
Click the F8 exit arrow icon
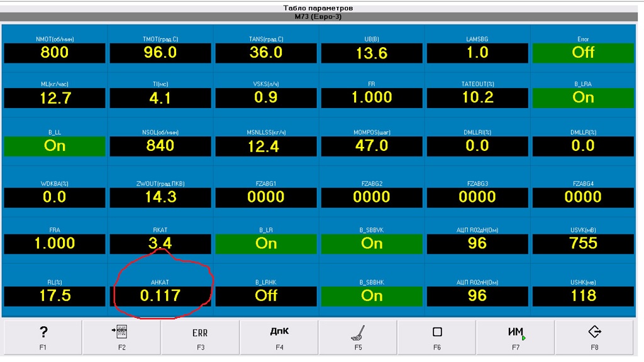tap(594, 336)
